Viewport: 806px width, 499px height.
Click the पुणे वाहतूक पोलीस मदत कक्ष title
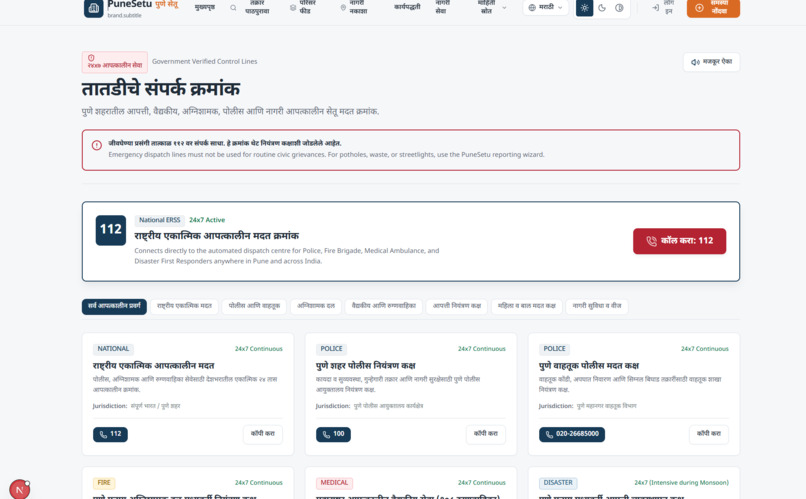pos(589,366)
